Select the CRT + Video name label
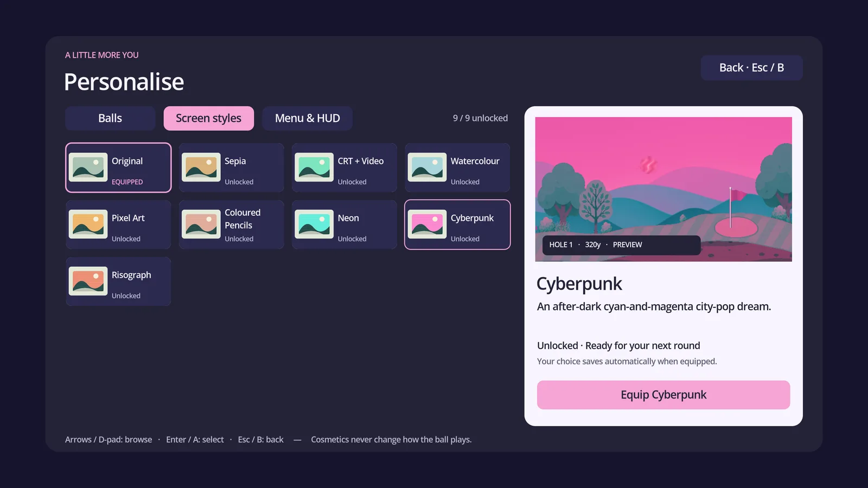The height and width of the screenshot is (488, 868). (x=360, y=161)
